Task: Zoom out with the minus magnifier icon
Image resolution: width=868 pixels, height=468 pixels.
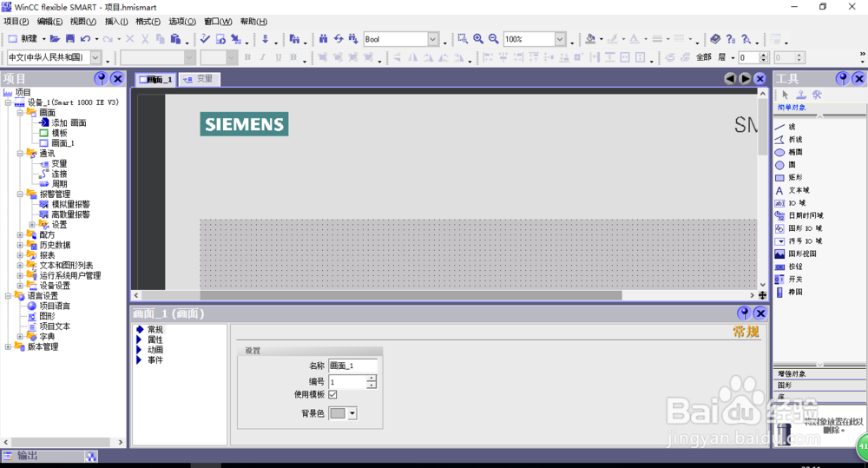Action: pos(493,39)
